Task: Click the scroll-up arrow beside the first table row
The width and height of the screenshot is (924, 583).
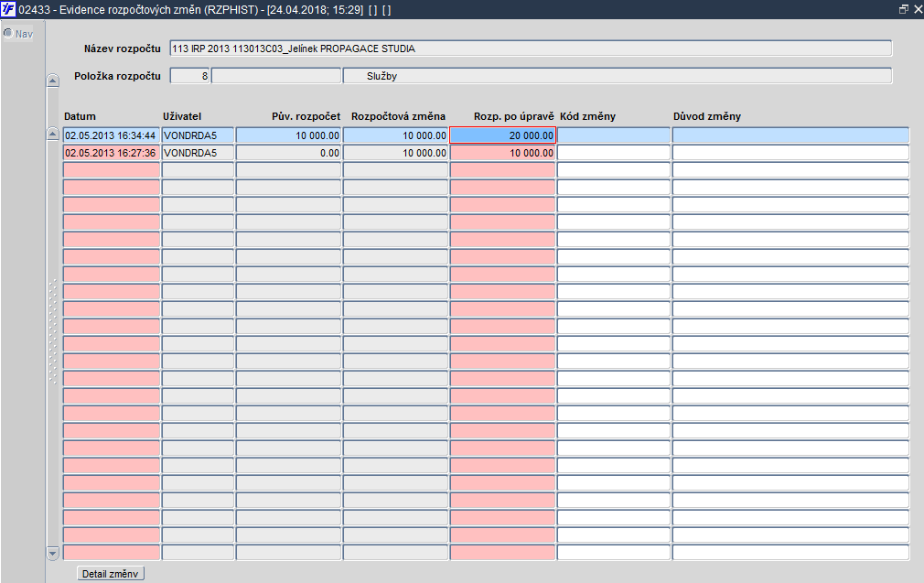Action: [52, 134]
